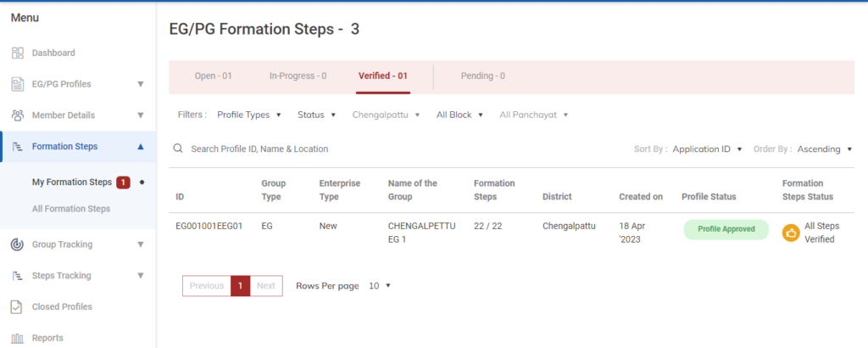
Task: Click the Reports bar chart icon
Action: [x=17, y=338]
